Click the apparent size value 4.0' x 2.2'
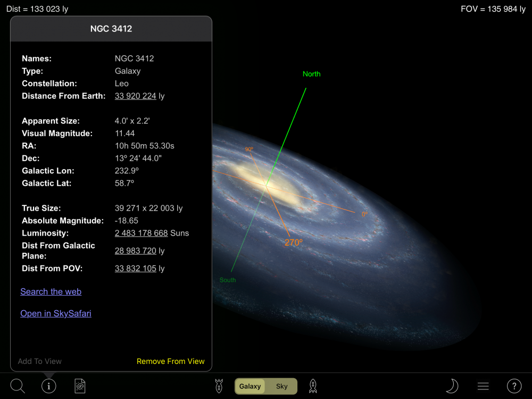Viewport: 532px width, 399px height. click(132, 121)
